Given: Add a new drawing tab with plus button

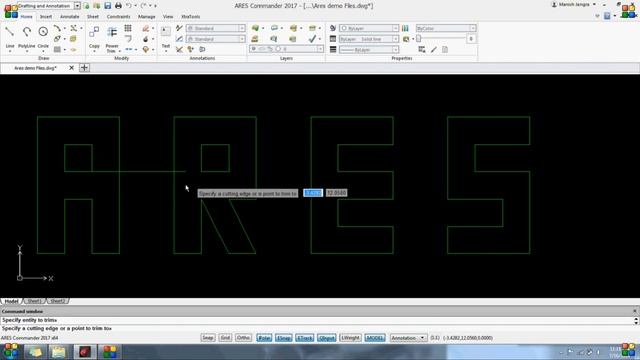Looking at the screenshot, I should [84, 68].
